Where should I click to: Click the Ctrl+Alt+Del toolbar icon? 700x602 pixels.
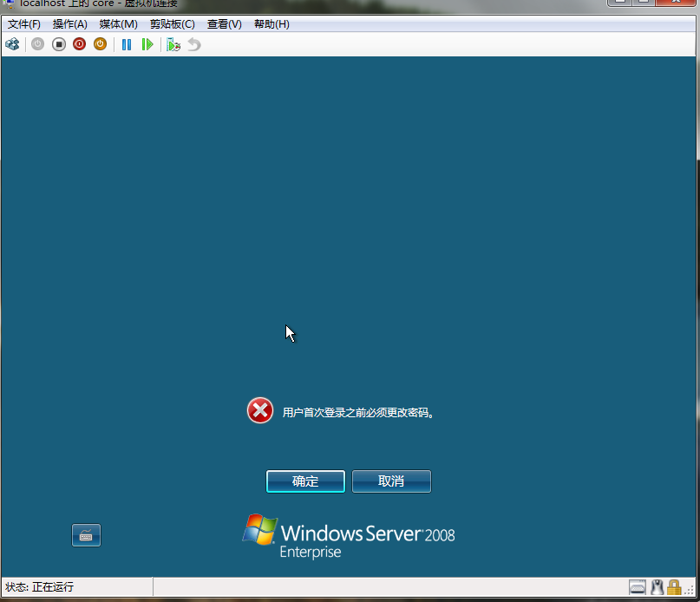coord(12,44)
